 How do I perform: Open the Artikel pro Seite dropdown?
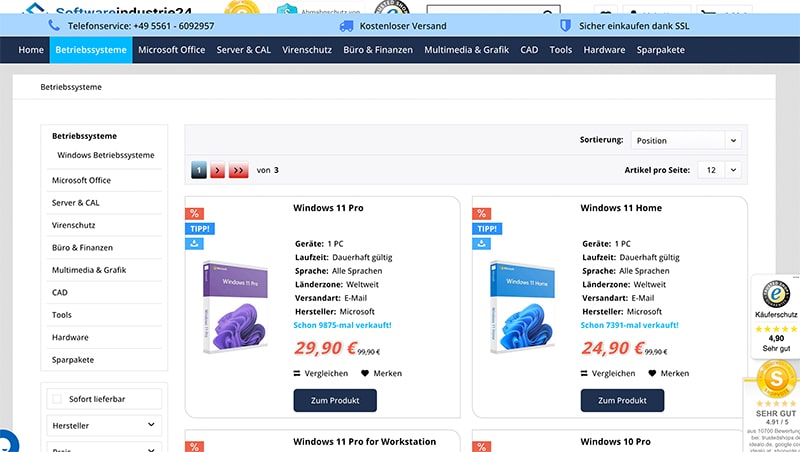(719, 170)
